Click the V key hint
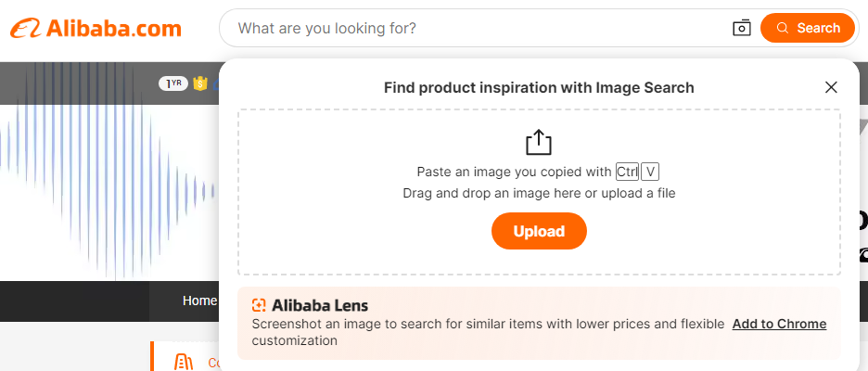 650,172
